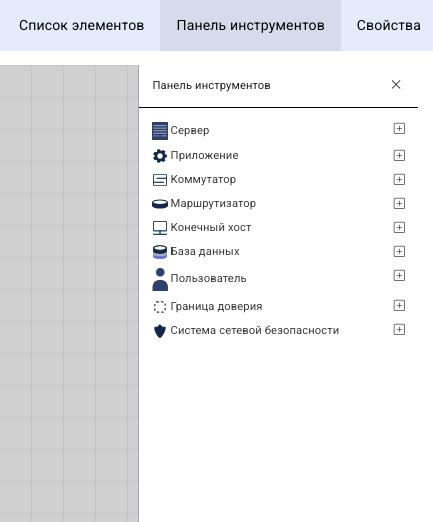Click the Маршрутизатор router icon

point(160,204)
